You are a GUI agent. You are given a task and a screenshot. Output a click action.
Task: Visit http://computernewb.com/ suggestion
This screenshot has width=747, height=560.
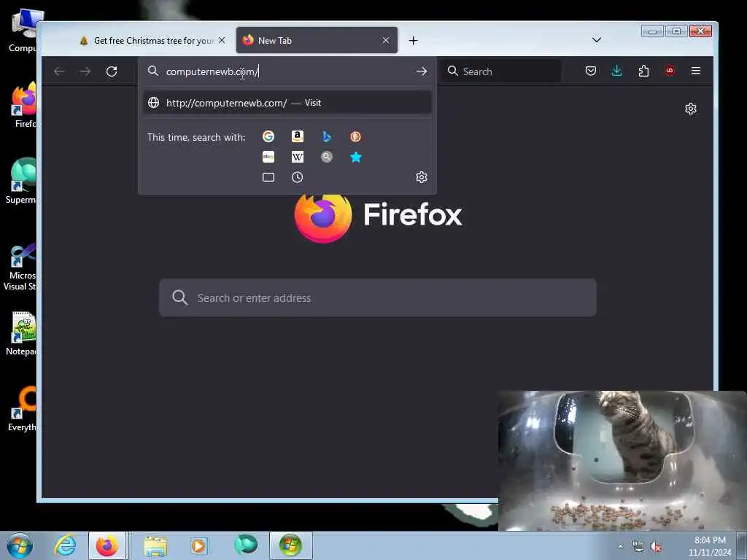tap(287, 103)
